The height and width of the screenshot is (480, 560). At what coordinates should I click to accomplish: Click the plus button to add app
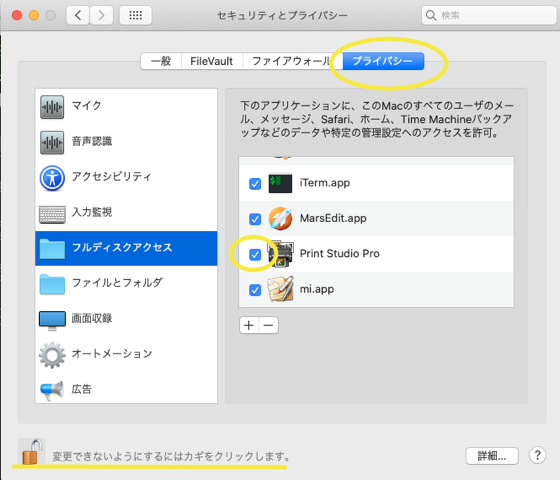pos(249,325)
